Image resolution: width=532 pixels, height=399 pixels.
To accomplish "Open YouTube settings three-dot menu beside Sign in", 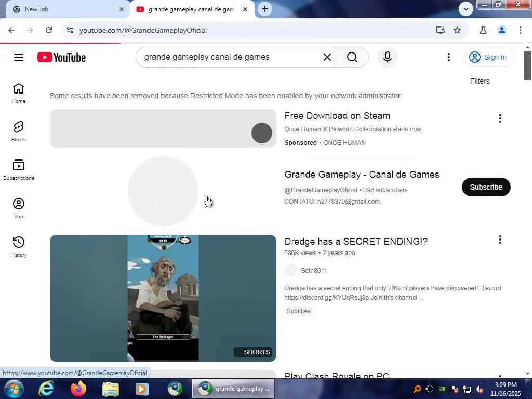I will 448,57.
